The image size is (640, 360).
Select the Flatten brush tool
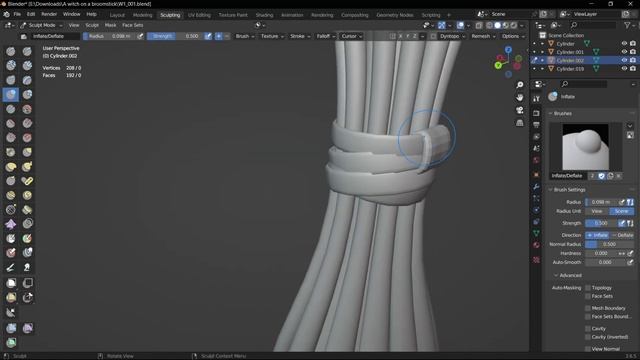coord(11,123)
